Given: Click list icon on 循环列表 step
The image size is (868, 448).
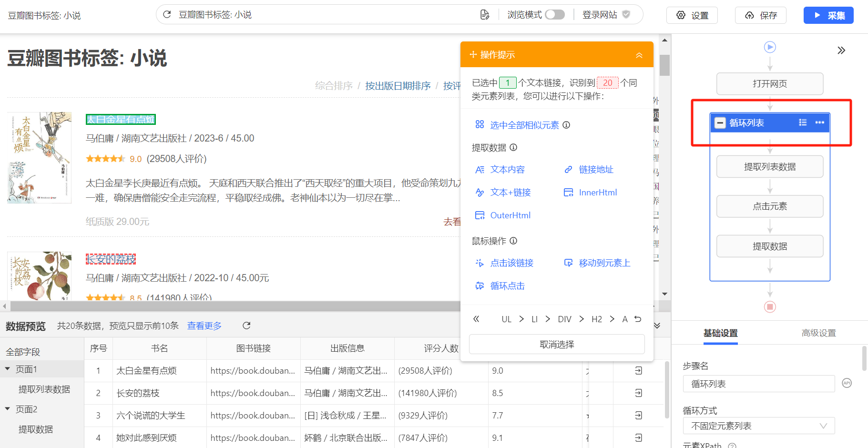Looking at the screenshot, I should coord(803,122).
